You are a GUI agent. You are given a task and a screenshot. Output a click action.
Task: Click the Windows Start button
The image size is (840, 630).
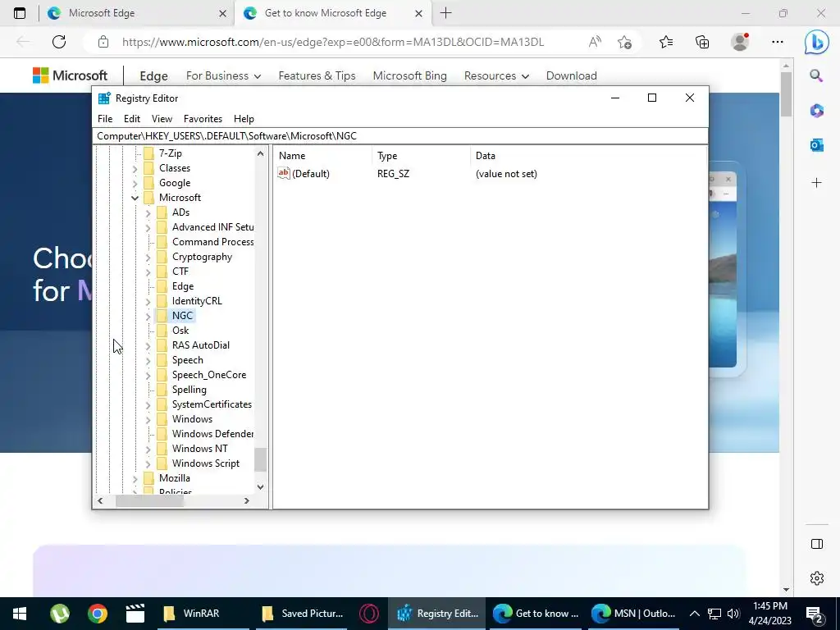click(20, 614)
